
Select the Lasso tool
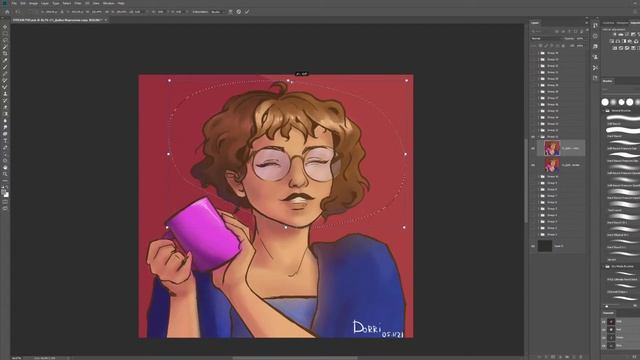tap(5, 40)
